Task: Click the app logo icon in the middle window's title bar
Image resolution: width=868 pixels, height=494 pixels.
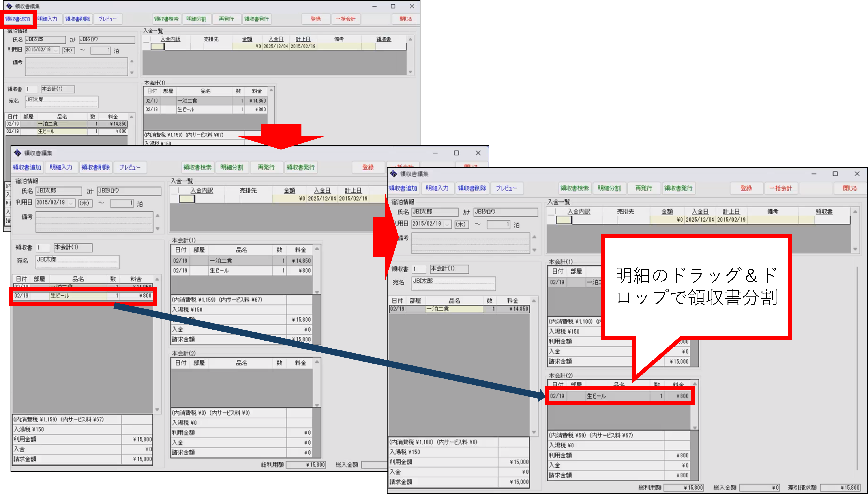Action: coord(18,153)
